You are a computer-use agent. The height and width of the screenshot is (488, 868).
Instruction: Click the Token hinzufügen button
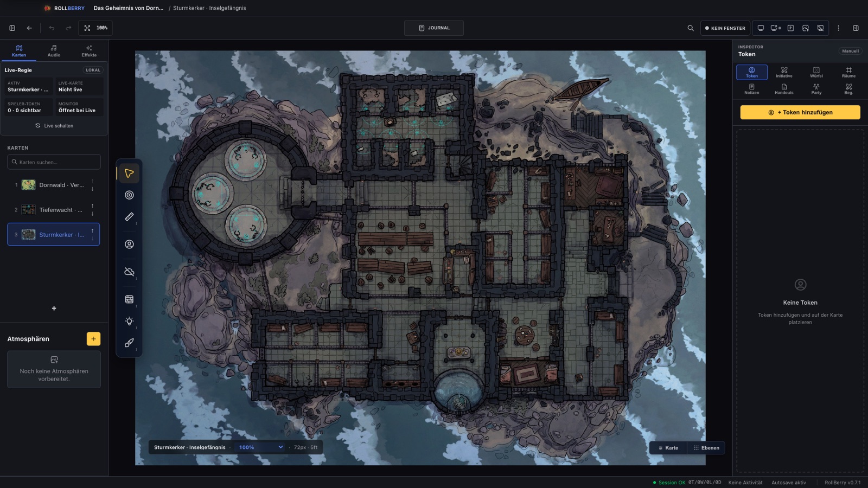pos(800,112)
